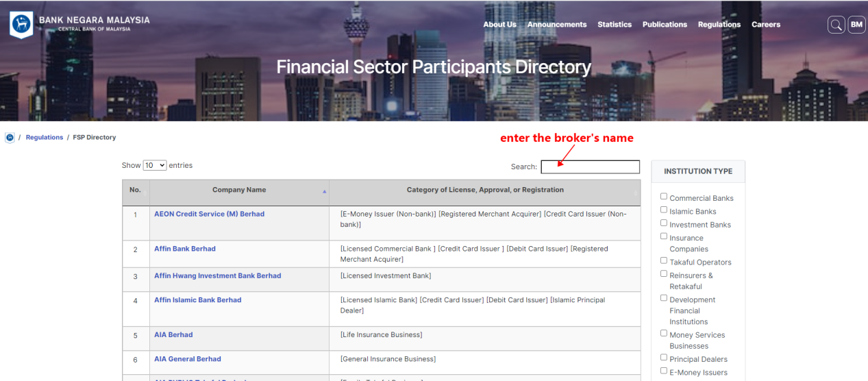The image size is (868, 381).
Task: Click the Financial Sector Participants Directory title
Action: (x=434, y=67)
